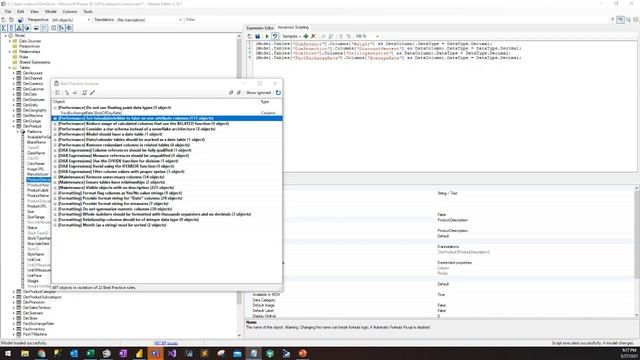Toggle display of hierarchies in the model tree
640x360 pixels.
tap(19, 28)
